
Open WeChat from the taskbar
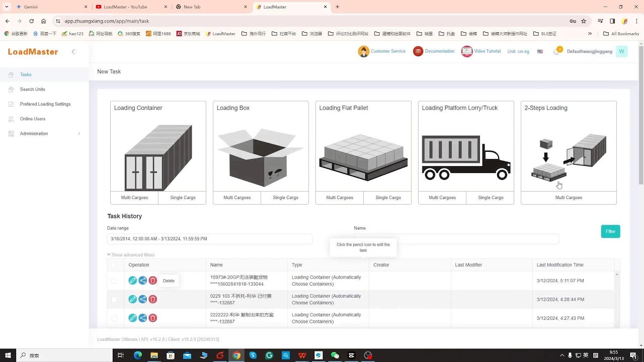click(335, 355)
